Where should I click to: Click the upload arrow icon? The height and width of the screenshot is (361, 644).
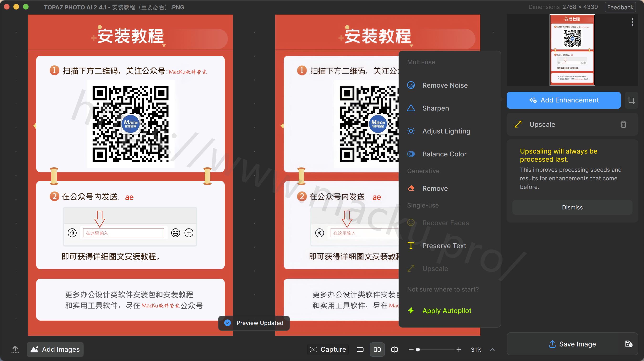(x=15, y=349)
